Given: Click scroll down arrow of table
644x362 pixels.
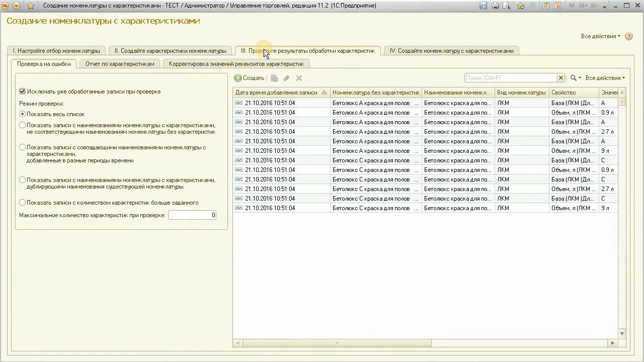Looking at the screenshot, I should pyautogui.click(x=622, y=334).
